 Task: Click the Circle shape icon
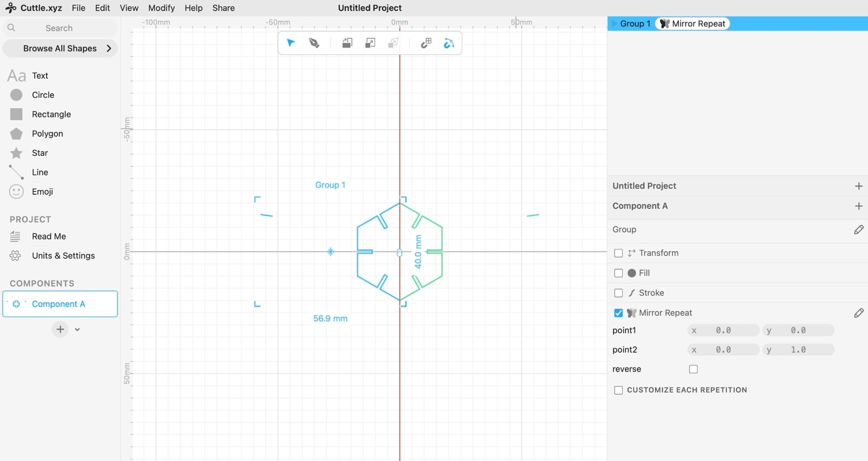(16, 95)
